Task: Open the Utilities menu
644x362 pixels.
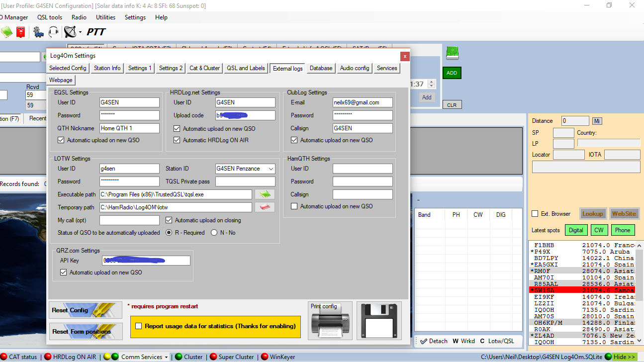Action: [x=105, y=17]
